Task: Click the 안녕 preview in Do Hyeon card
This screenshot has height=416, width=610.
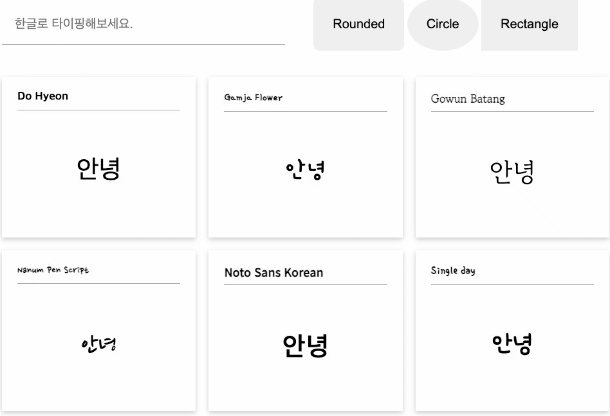Action: point(98,169)
